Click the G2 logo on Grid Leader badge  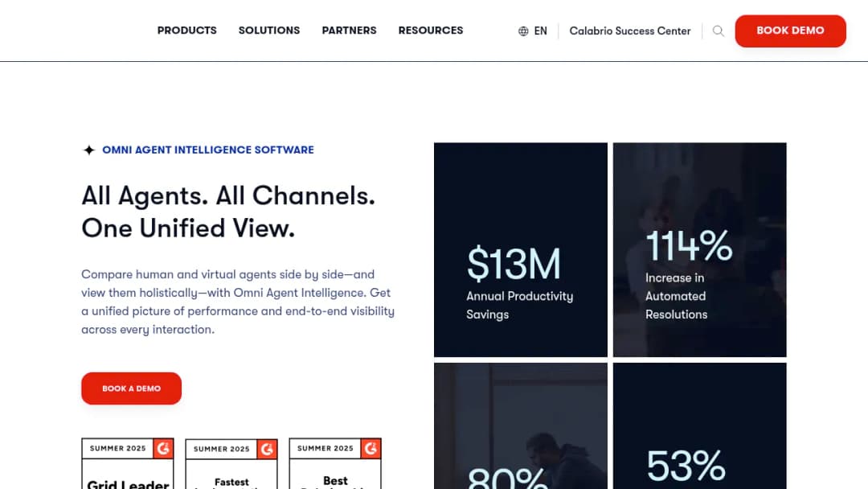point(163,448)
